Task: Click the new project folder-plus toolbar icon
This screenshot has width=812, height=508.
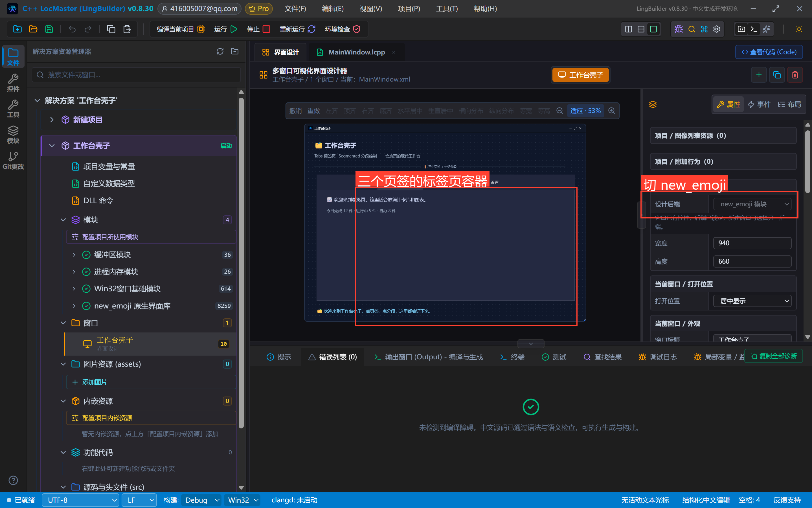Action: [17, 29]
